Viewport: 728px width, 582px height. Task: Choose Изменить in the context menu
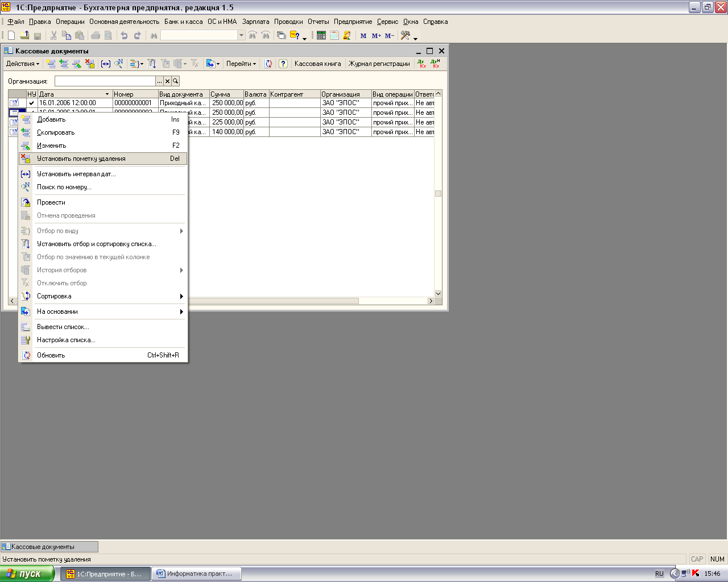pos(102,145)
